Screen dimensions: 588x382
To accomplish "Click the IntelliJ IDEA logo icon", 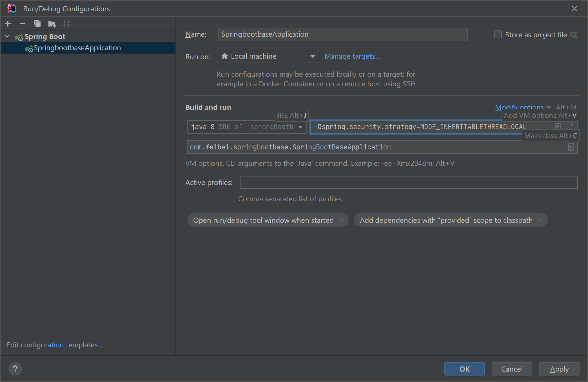I will [x=12, y=8].
